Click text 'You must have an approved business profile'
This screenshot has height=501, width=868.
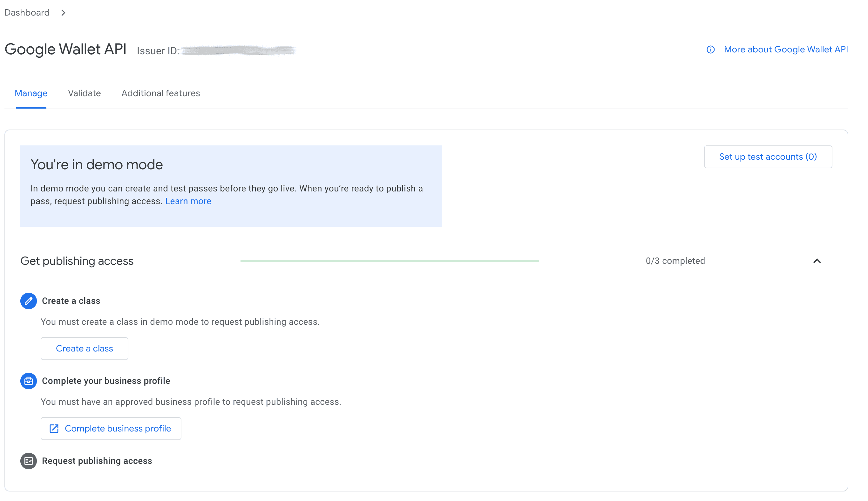click(130, 402)
